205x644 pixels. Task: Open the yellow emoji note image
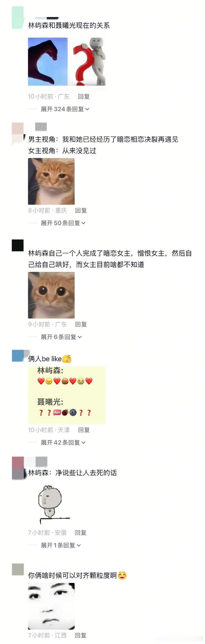tap(67, 395)
